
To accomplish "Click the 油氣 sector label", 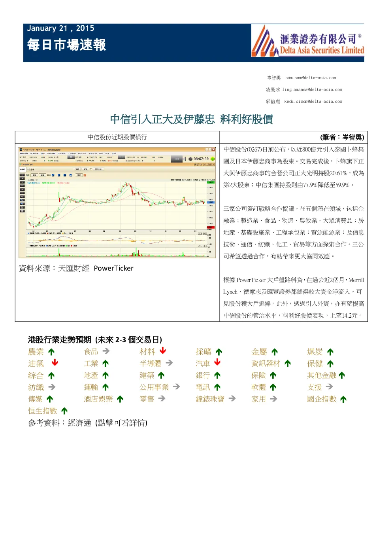I will [36, 364].
